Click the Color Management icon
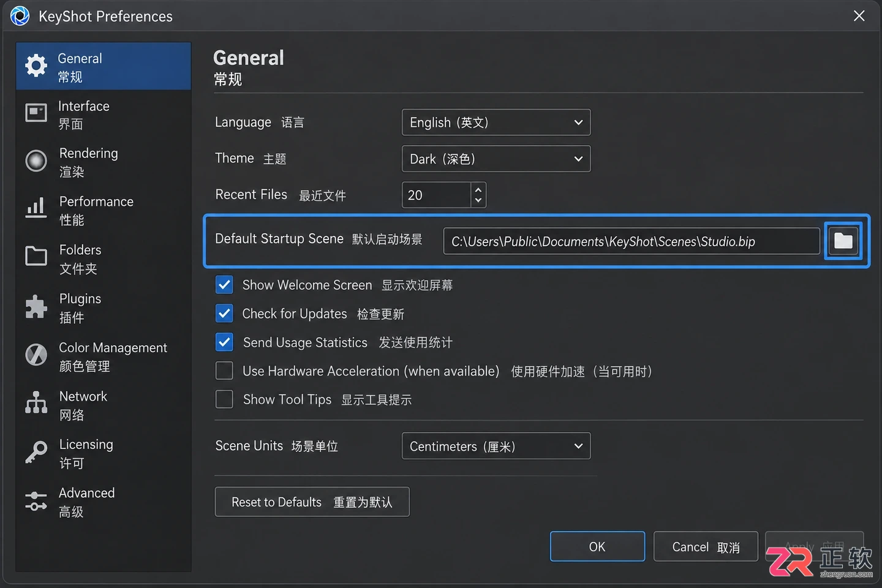This screenshot has width=882, height=588. pyautogui.click(x=36, y=355)
